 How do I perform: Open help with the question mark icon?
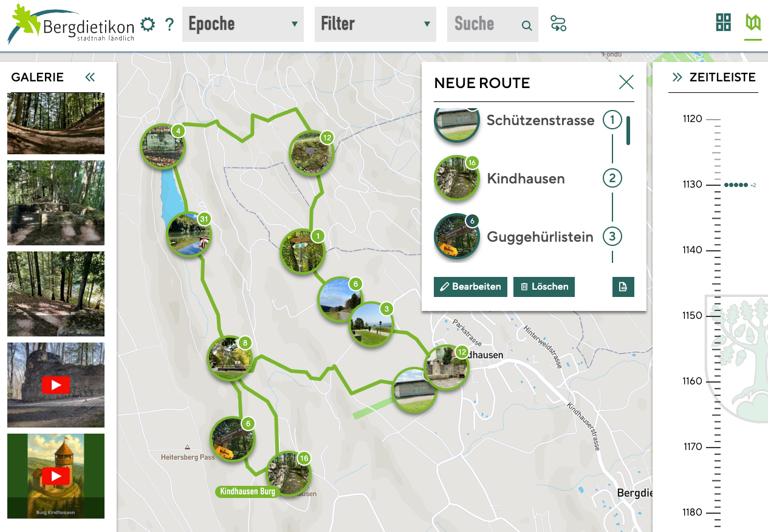coord(170,25)
